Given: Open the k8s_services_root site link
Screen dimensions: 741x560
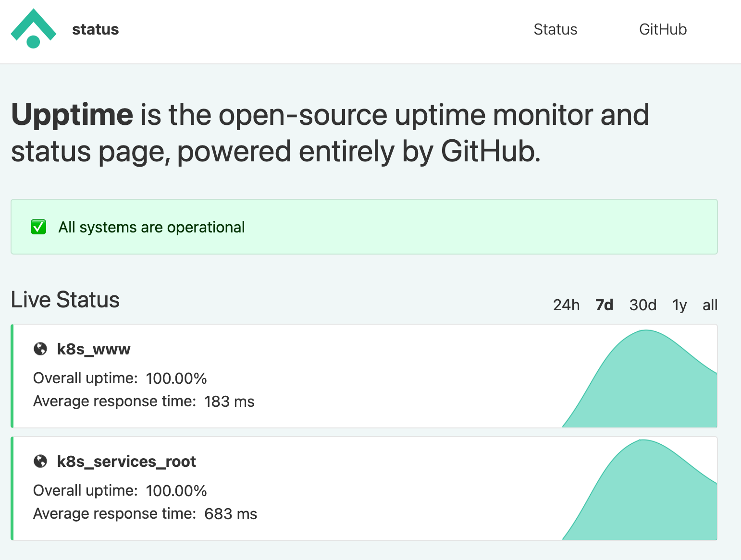Looking at the screenshot, I should click(x=126, y=462).
